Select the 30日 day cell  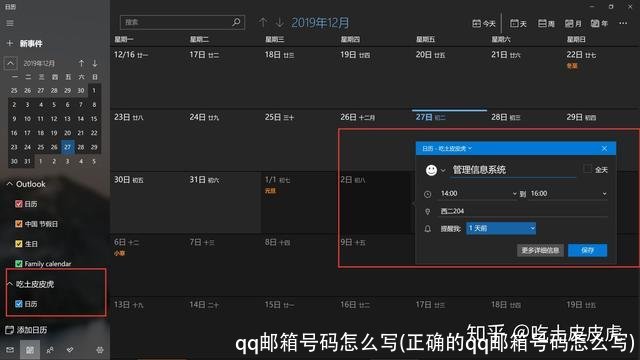(x=147, y=202)
